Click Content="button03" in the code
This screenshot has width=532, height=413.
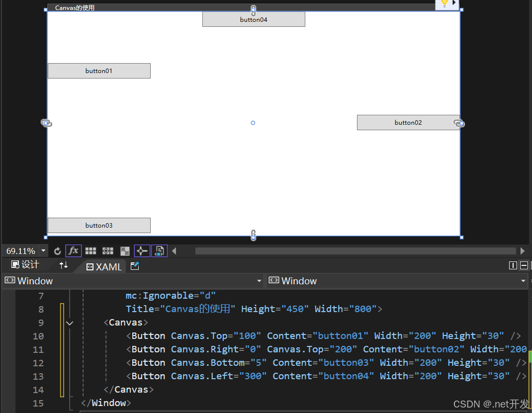coord(323,362)
